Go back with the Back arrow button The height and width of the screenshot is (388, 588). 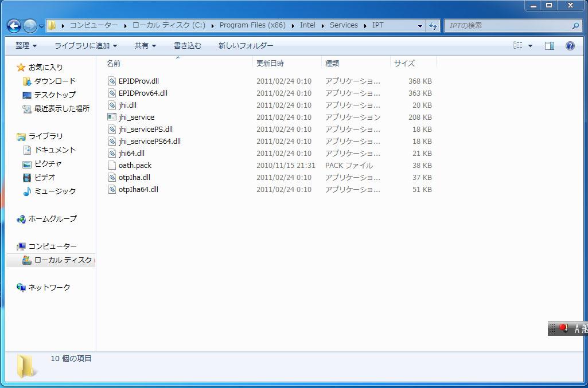(14, 26)
